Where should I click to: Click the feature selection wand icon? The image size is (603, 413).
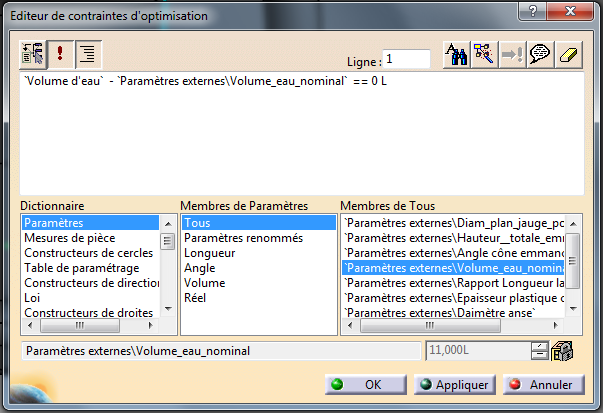click(x=484, y=55)
